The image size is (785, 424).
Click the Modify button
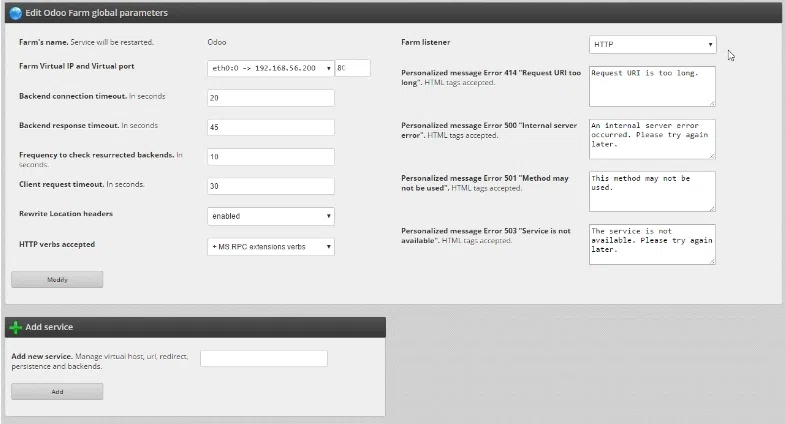click(x=57, y=280)
